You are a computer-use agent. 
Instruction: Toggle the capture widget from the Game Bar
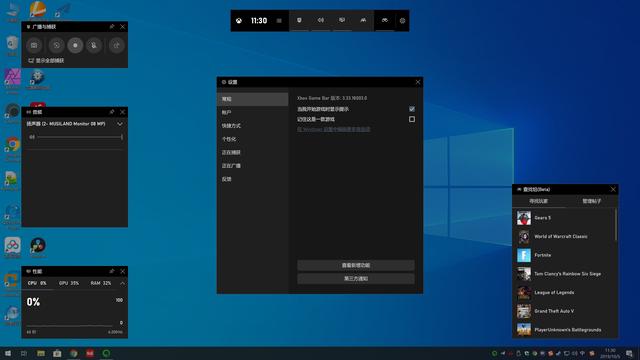(x=299, y=20)
